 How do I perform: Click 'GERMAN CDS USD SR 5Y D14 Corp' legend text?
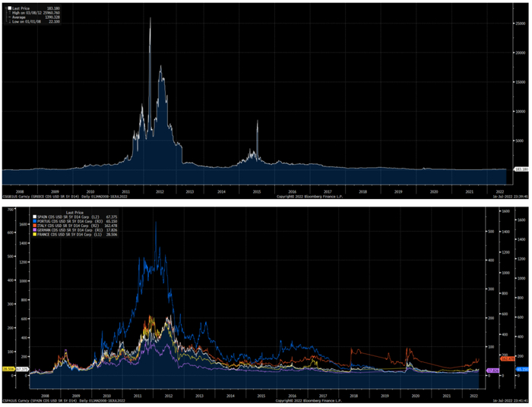[65, 230]
